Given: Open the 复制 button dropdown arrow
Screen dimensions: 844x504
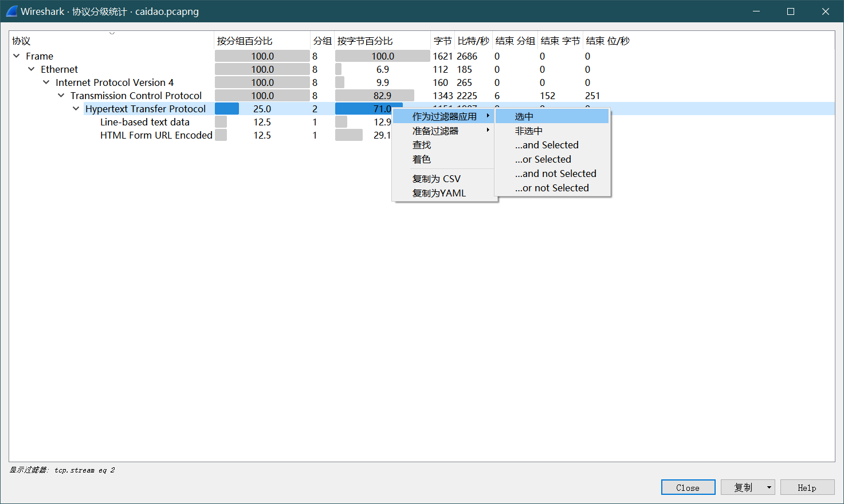Looking at the screenshot, I should click(x=769, y=487).
